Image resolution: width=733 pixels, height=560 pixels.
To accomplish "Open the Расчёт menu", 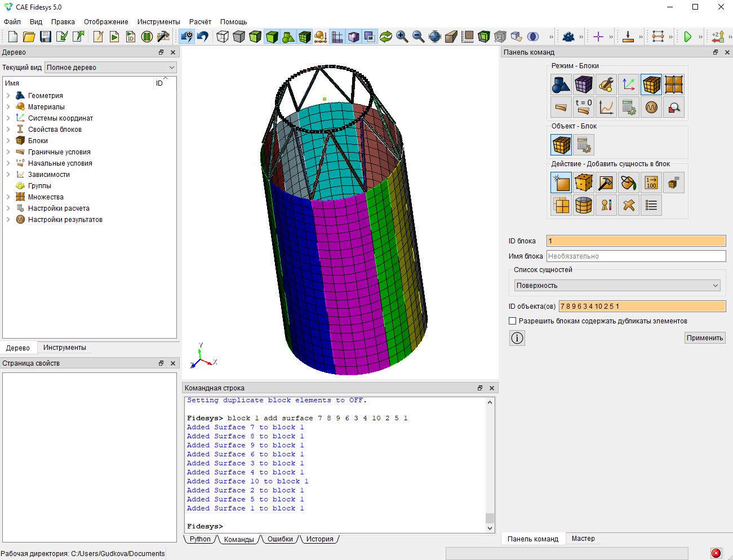I will tap(200, 22).
